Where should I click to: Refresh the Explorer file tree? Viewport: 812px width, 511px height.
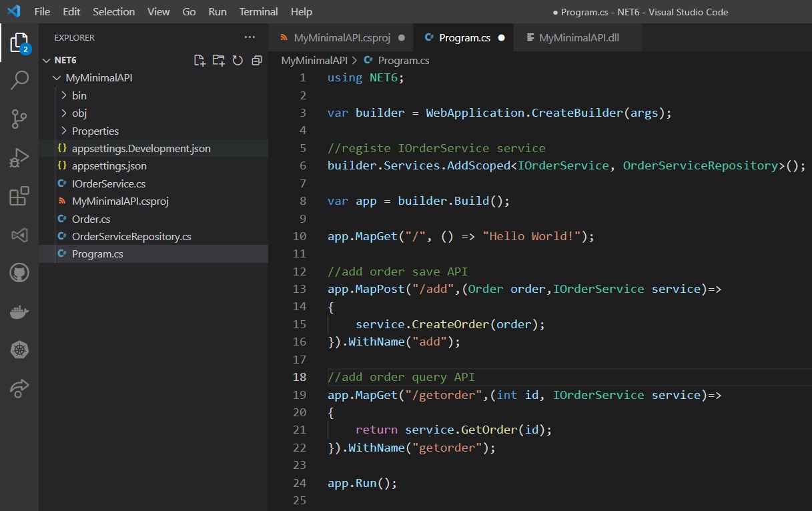tap(238, 60)
